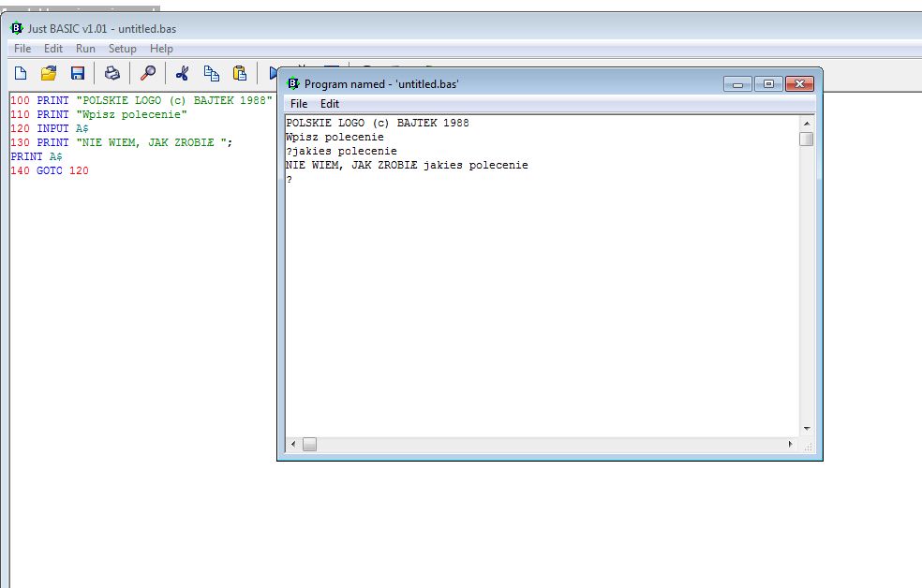This screenshot has height=588, width=922.
Task: Open Edit menu in the program output window
Action: point(330,104)
